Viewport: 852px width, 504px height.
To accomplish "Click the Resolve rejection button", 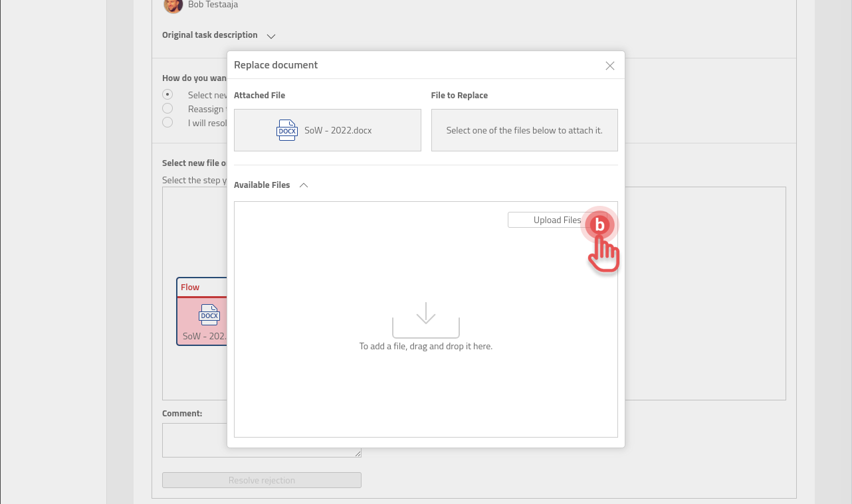I will 261,479.
